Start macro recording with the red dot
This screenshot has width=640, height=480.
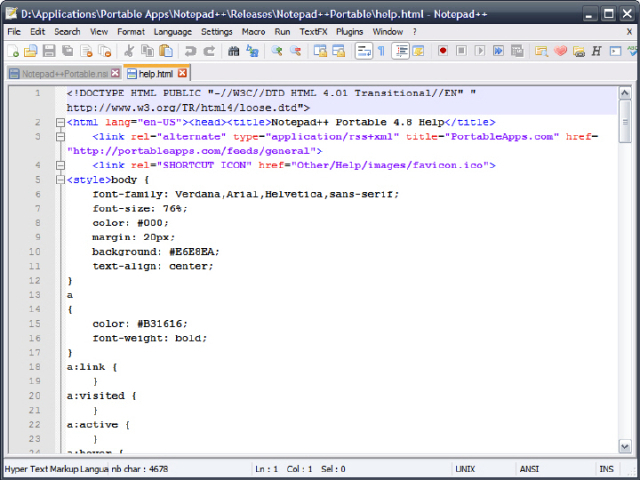click(x=442, y=51)
